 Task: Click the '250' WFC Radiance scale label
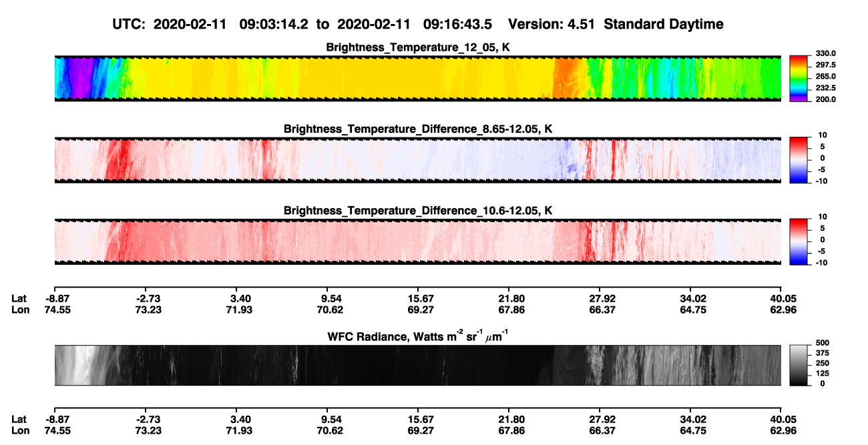[823, 363]
